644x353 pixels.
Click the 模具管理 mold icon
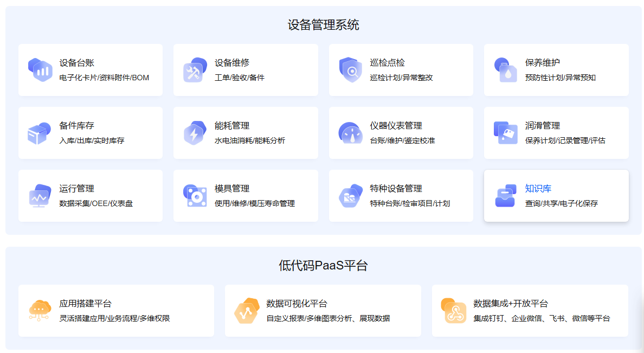click(x=195, y=196)
